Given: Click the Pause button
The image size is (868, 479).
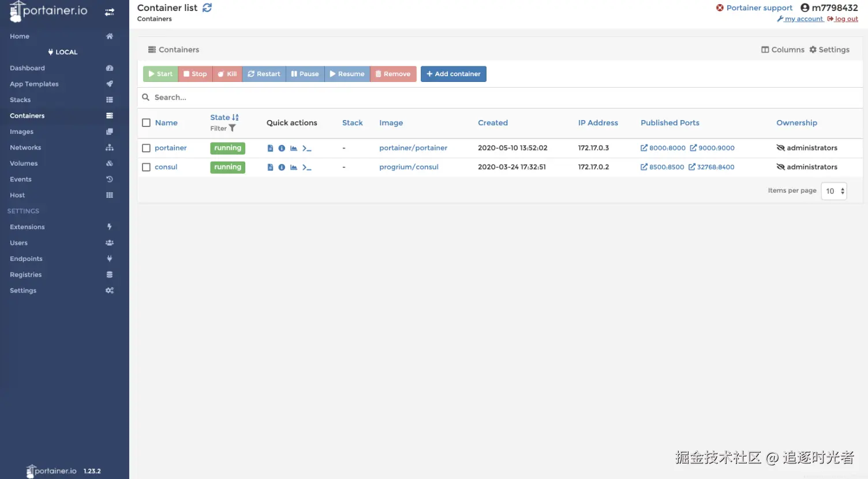Looking at the screenshot, I should coord(305,74).
